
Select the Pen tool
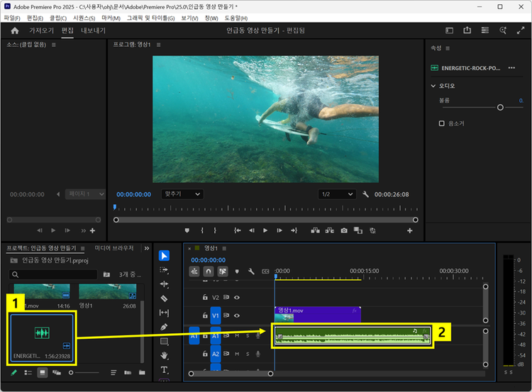(165, 327)
